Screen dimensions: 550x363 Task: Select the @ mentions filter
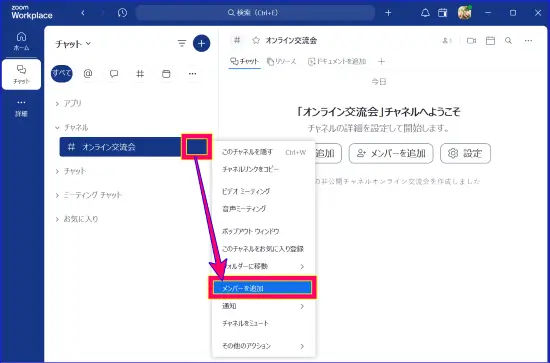coord(88,74)
